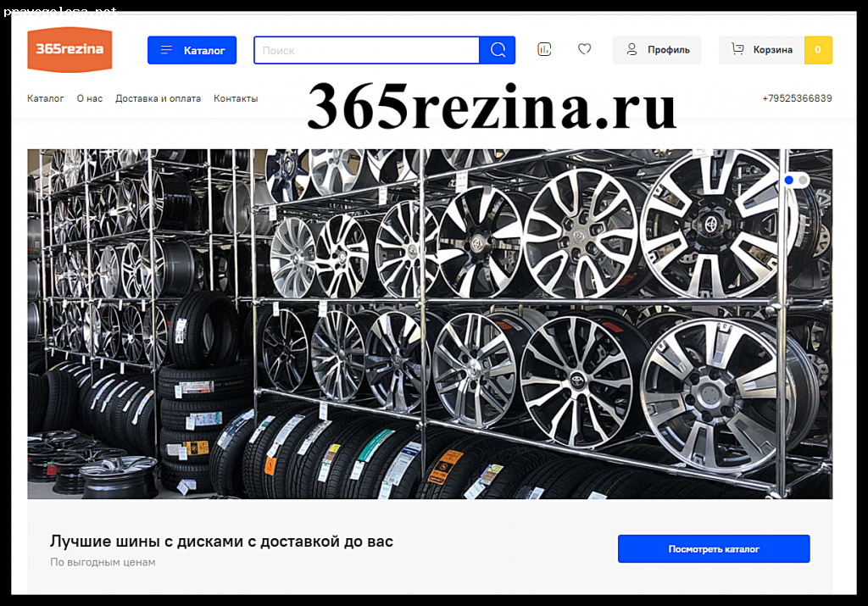Click the magnifier search button
868x606 pixels.
498,50
